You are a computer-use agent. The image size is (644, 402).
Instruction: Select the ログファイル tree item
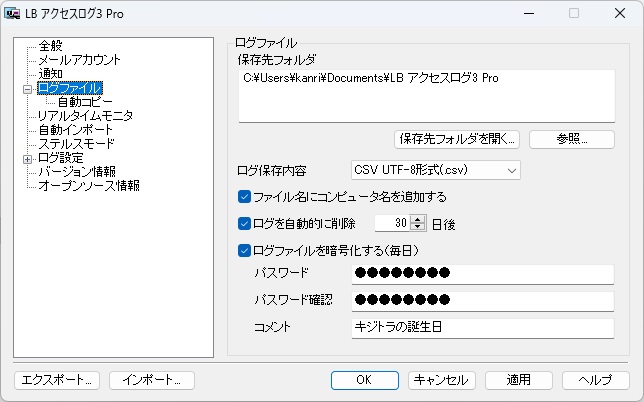[x=70, y=88]
